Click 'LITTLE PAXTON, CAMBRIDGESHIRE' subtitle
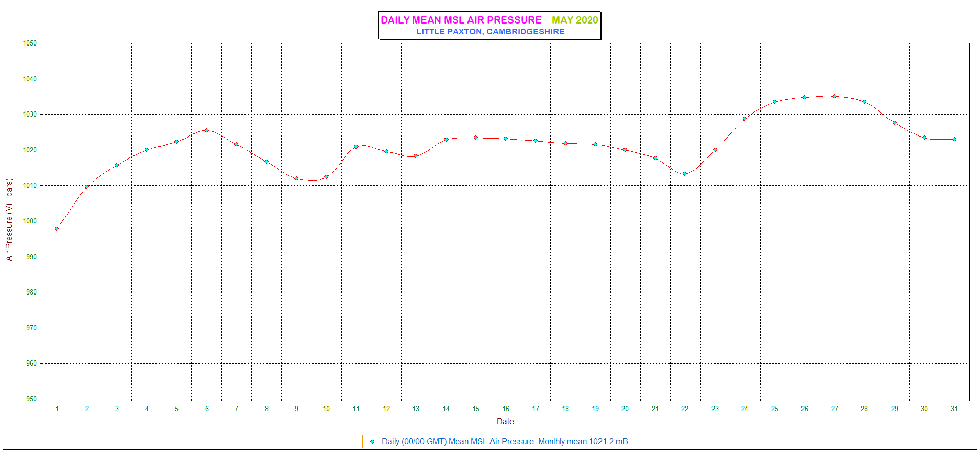Viewport: 980px width, 452px height. click(x=491, y=32)
